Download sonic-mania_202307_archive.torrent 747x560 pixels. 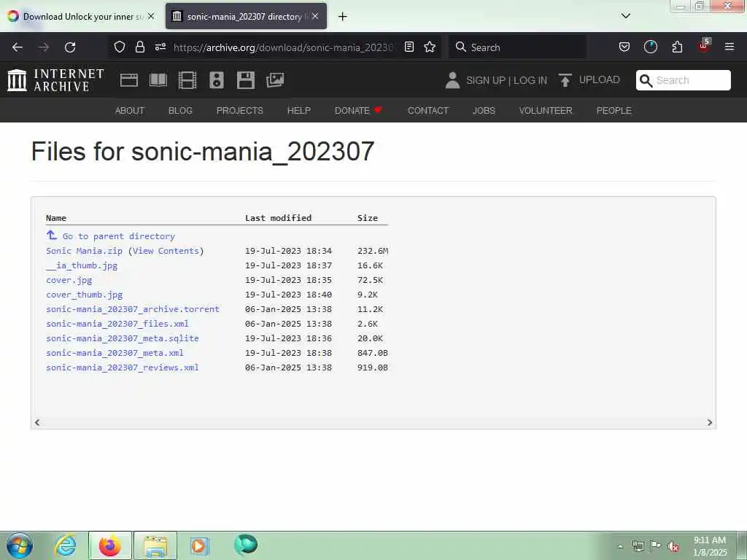pyautogui.click(x=133, y=309)
